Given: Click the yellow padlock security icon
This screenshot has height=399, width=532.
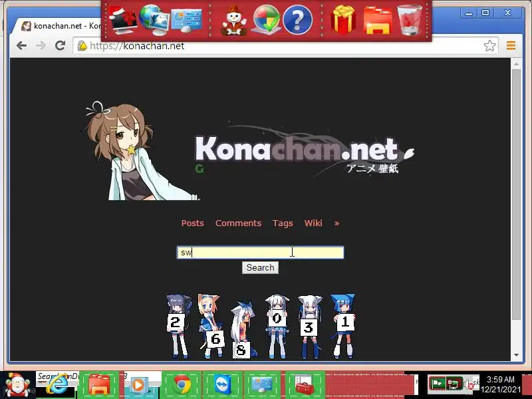Looking at the screenshot, I should (82, 45).
